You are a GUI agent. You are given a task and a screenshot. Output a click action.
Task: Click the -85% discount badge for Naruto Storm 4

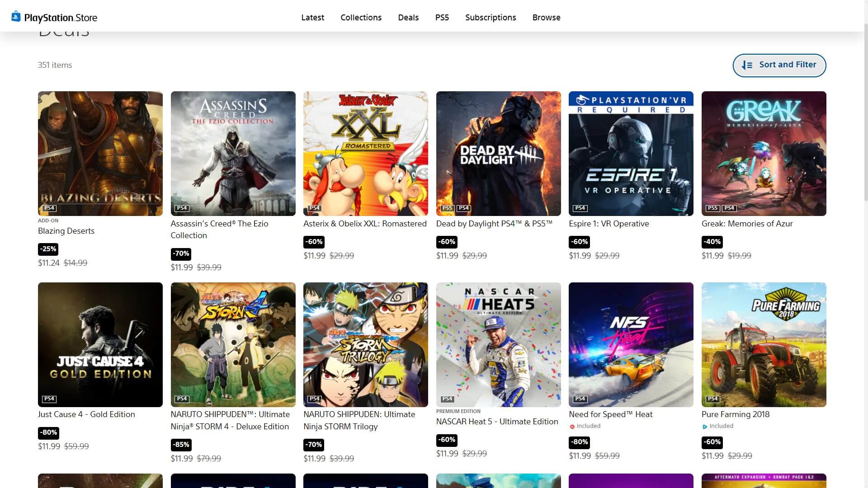181,445
